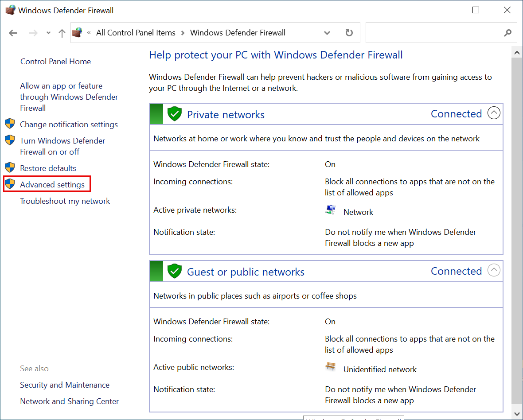
Task: Click the Network icon under Active private networks
Action: (330, 210)
